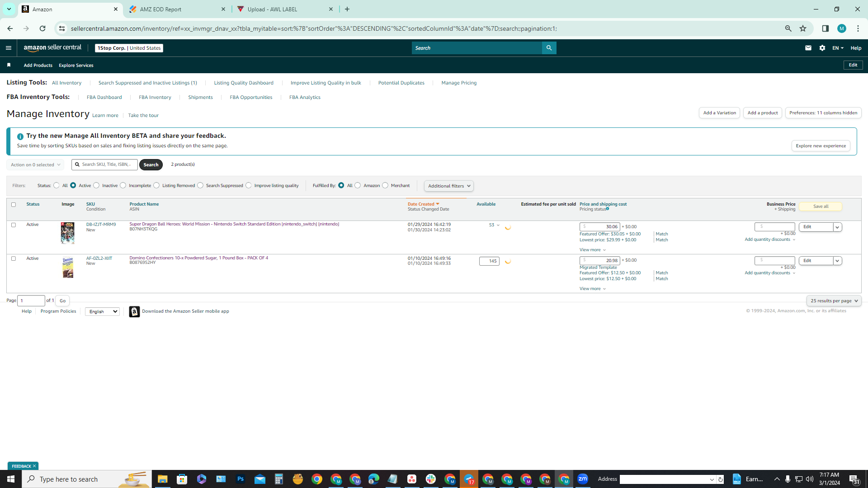868x488 pixels.
Task: Click the info icon in BETA banner
Action: coord(20,136)
